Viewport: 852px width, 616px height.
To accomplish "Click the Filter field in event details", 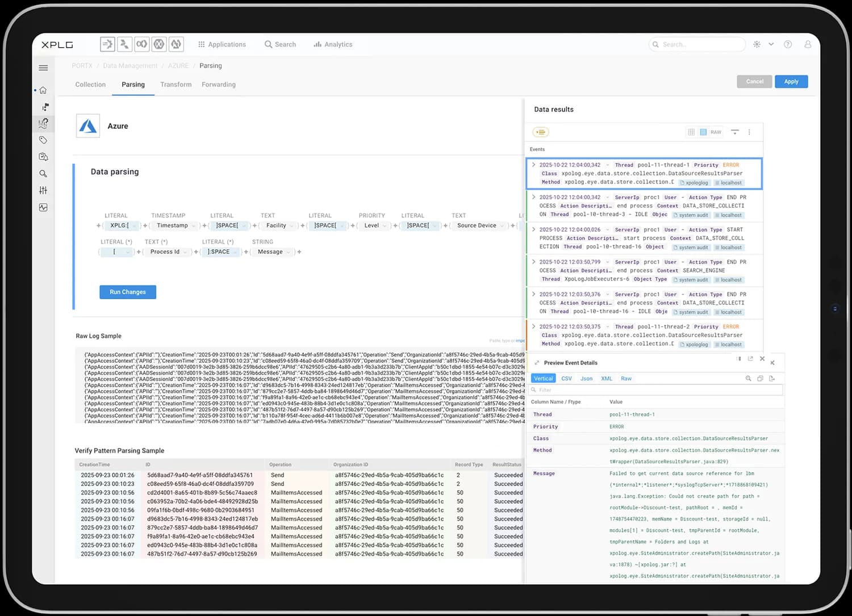I will (x=656, y=390).
